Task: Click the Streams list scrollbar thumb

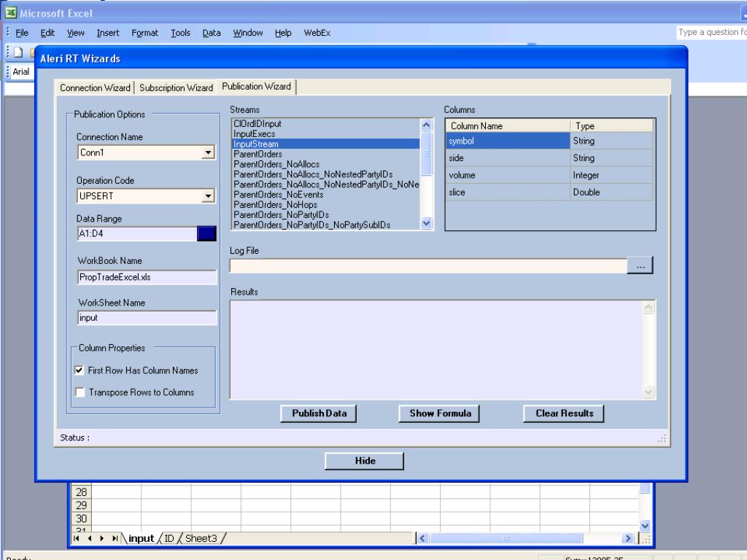Action: [x=426, y=153]
